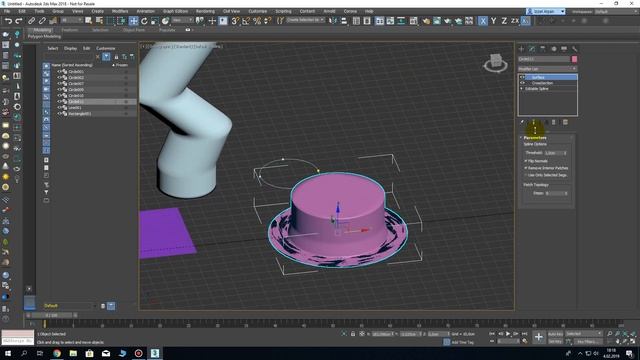This screenshot has width=640, height=360.
Task: Activate the Select and Rotate tool
Action: (x=144, y=20)
